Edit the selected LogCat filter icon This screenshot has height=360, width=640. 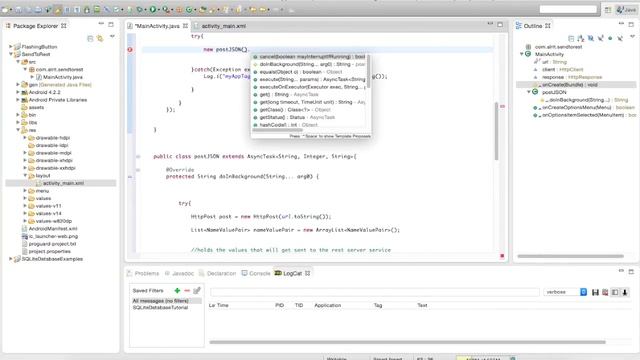click(x=197, y=290)
